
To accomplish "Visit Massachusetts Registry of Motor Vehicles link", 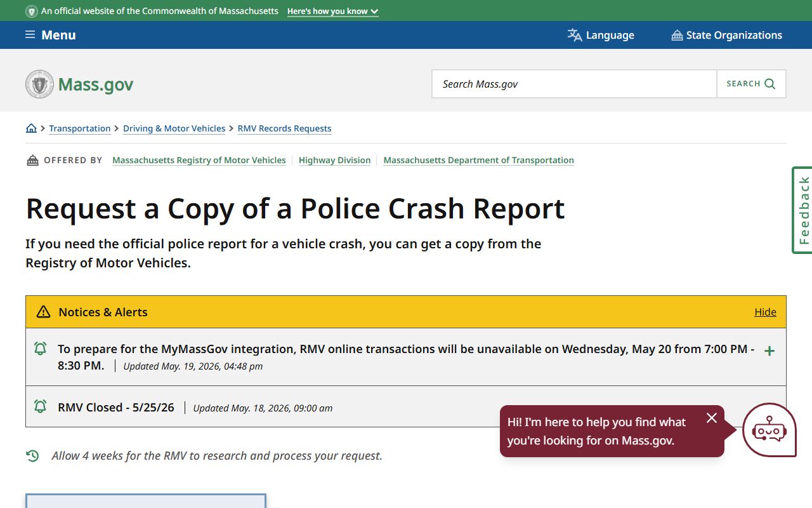I will (x=199, y=160).
